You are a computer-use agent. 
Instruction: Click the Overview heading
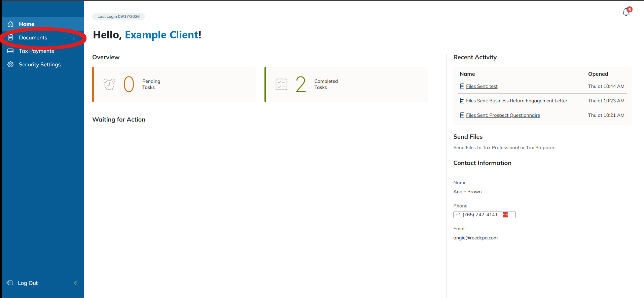106,57
